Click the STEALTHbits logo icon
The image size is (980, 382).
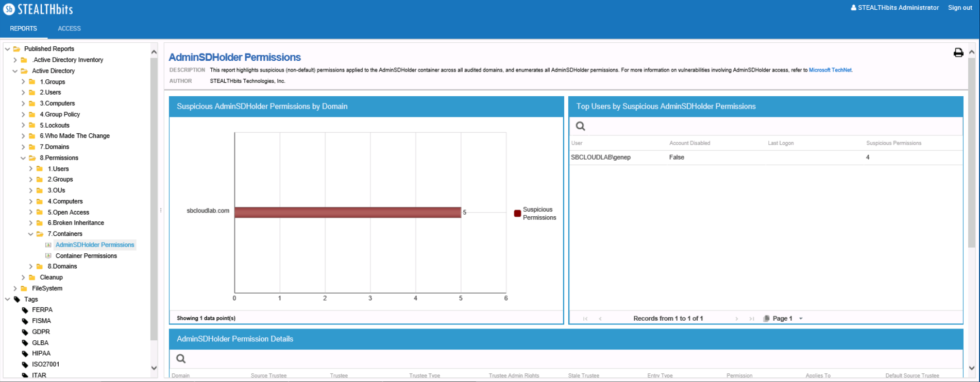[x=9, y=9]
